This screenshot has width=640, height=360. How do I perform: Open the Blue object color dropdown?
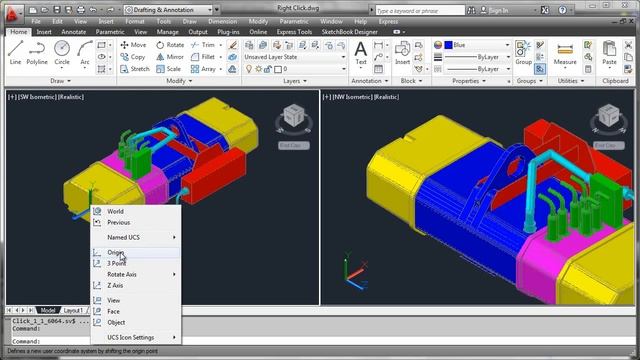coord(477,45)
